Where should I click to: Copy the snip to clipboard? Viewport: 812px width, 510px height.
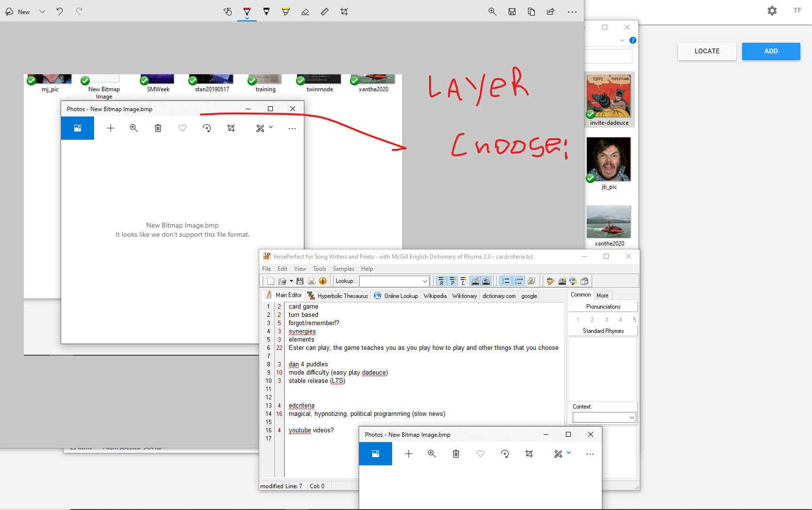point(531,12)
